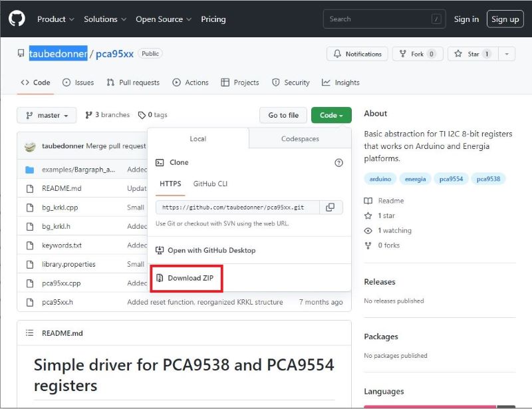
Task: Select the HTTPS clone option
Action: tap(170, 184)
